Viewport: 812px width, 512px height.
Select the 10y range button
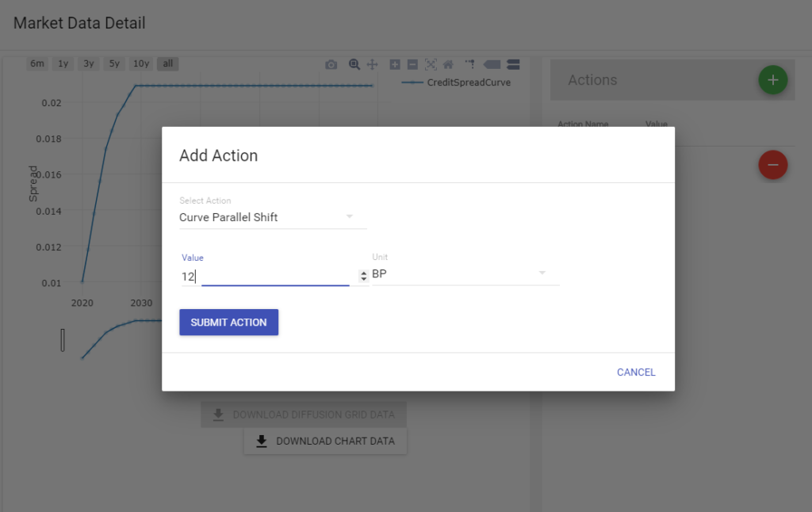[141, 64]
